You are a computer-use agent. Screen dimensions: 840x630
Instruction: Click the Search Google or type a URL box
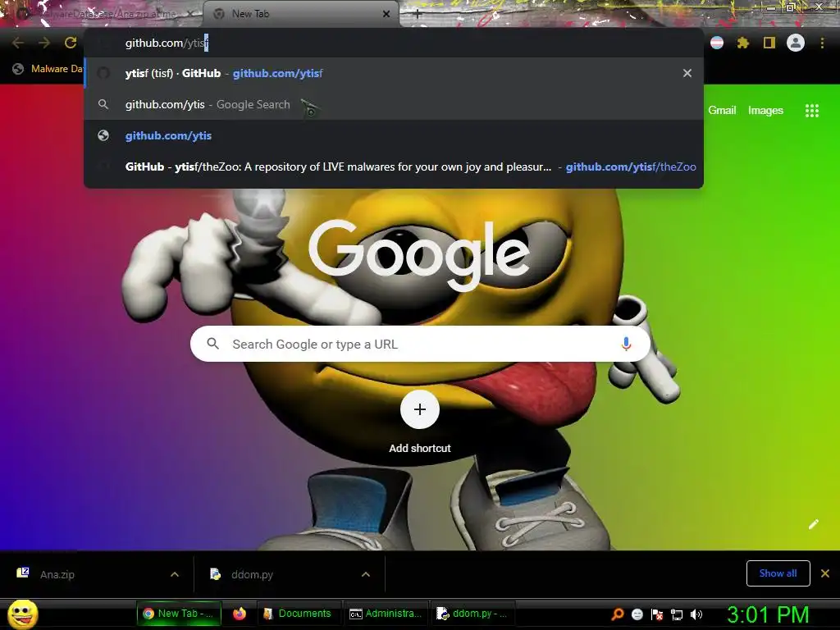click(x=420, y=344)
